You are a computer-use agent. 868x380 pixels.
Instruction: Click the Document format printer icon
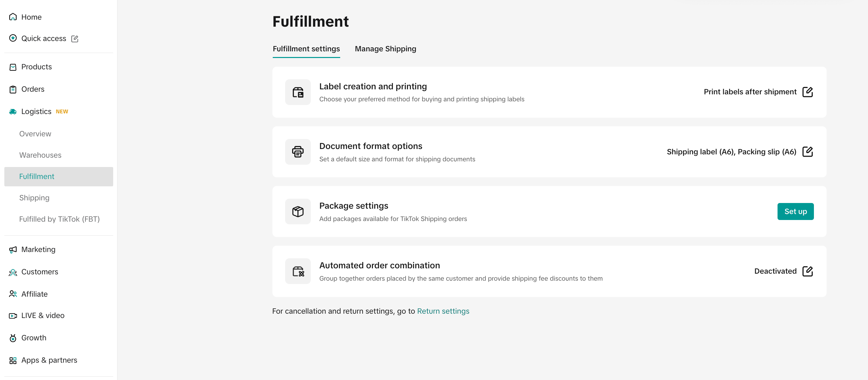pyautogui.click(x=297, y=152)
